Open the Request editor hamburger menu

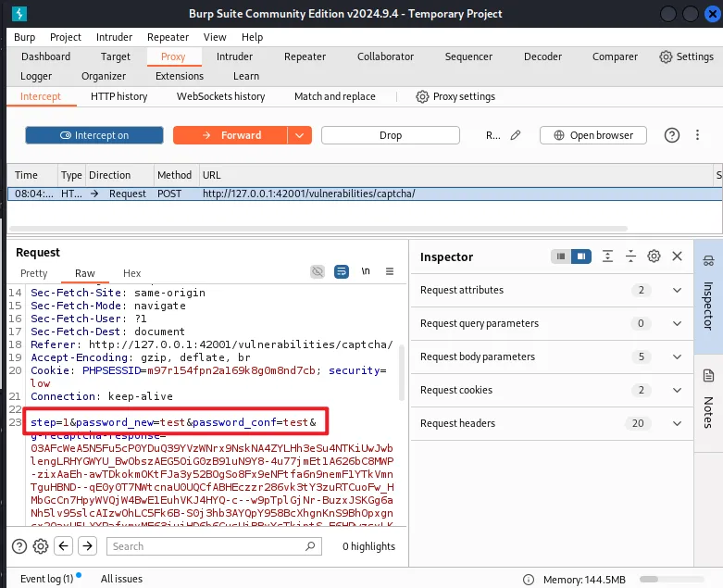(x=390, y=271)
